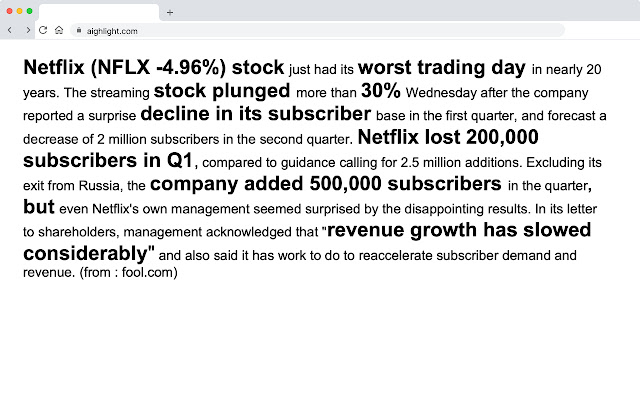
Task: Go to the browser home page
Action: 59,31
